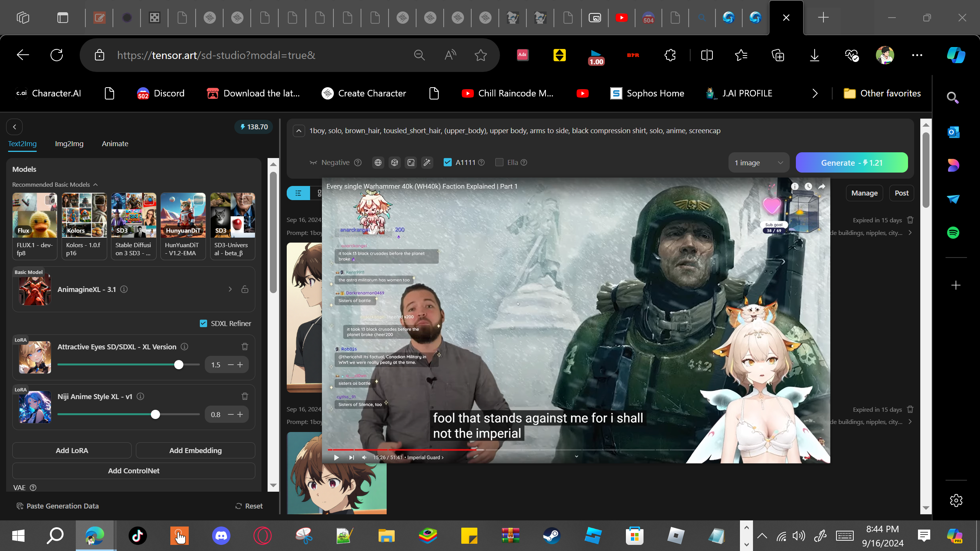Play the Warhammer 40k video

pos(336,457)
